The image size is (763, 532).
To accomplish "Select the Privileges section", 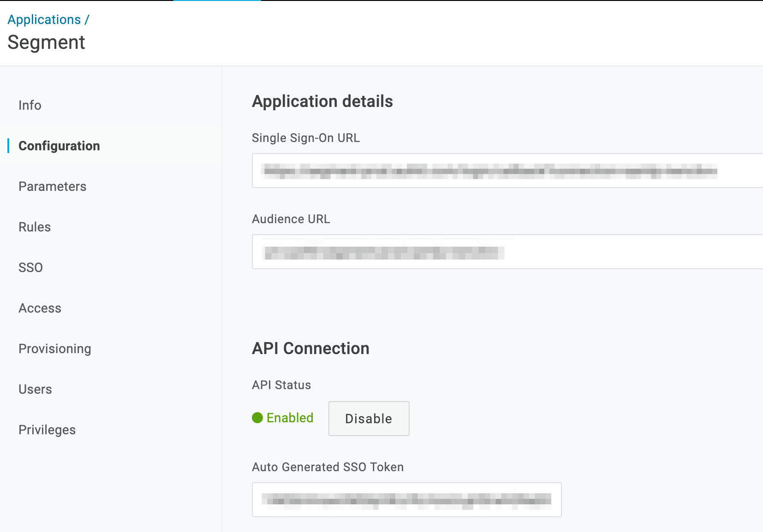I will [x=47, y=430].
